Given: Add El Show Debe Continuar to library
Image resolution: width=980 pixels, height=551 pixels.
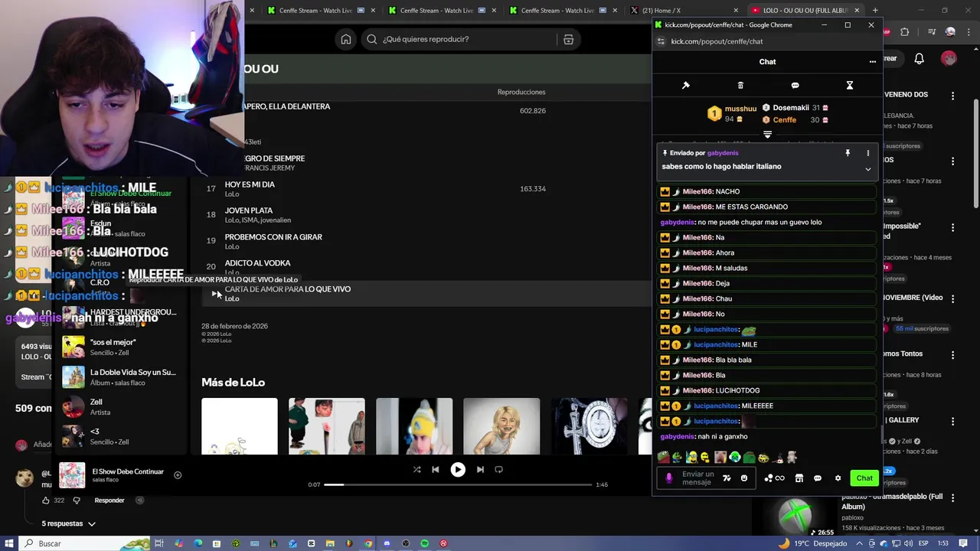Looking at the screenshot, I should 178,475.
